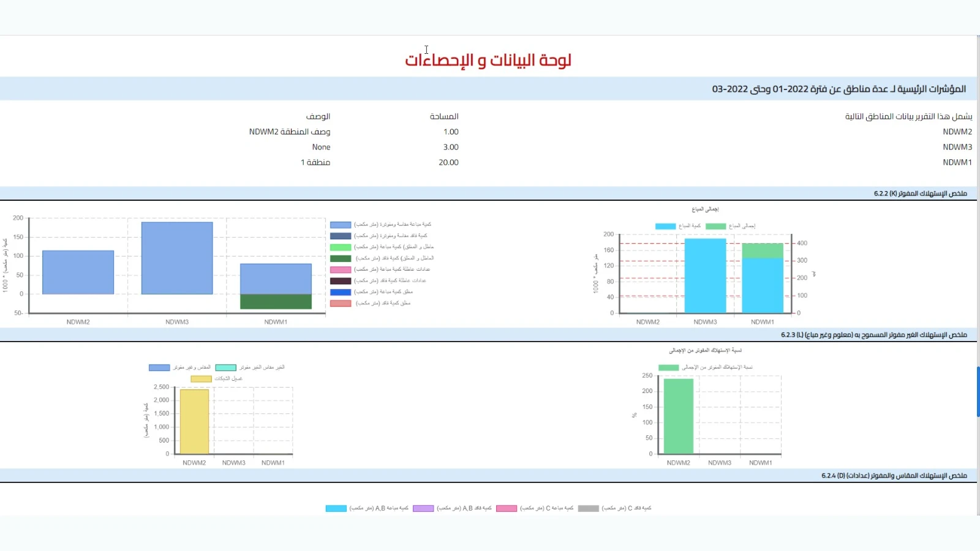Click the green top segment of NDWM1 sold bar
The height and width of the screenshot is (551, 980).
click(x=763, y=250)
